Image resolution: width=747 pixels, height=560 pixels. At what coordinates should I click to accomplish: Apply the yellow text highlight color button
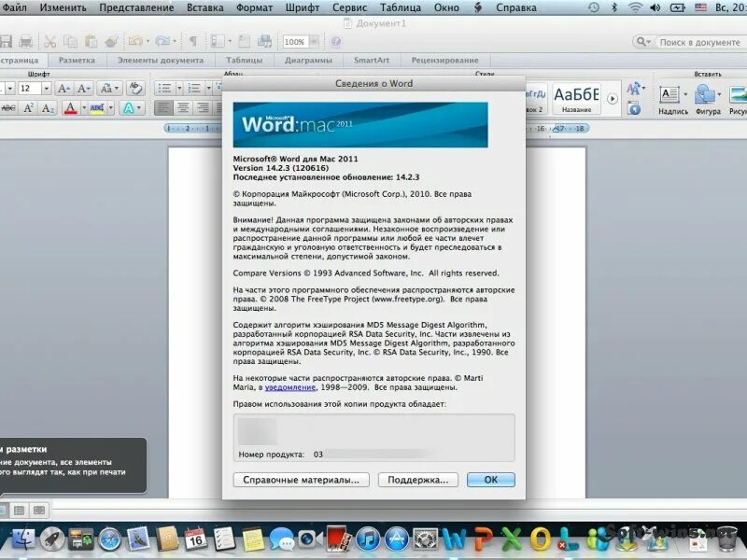point(97,108)
